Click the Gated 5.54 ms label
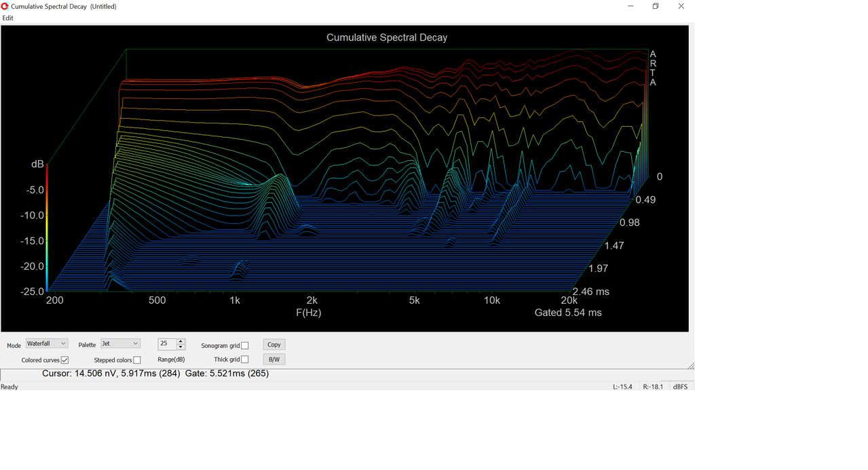Viewport: 868px width, 470px height. click(568, 313)
